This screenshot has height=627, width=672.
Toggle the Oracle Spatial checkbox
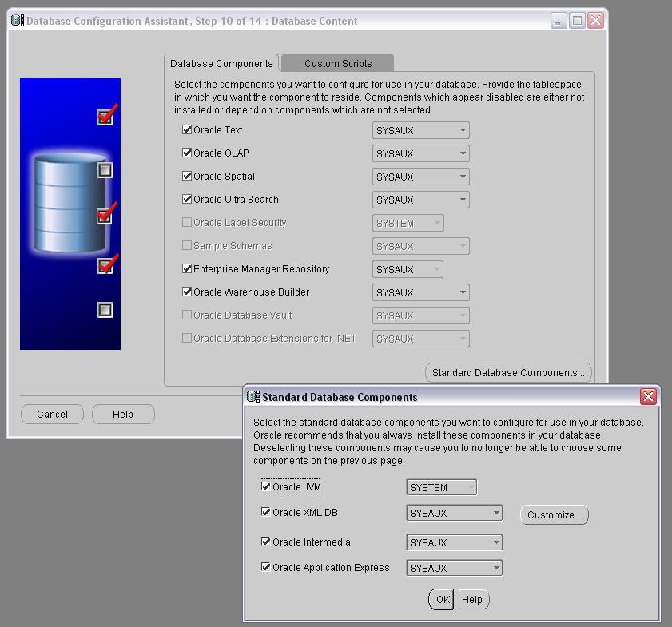(x=187, y=177)
